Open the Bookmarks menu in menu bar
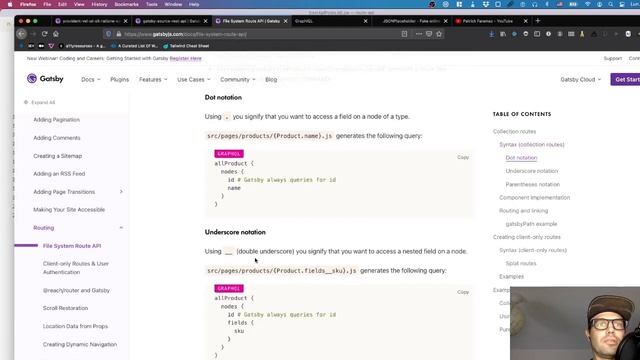The image size is (640, 360). click(126, 4)
